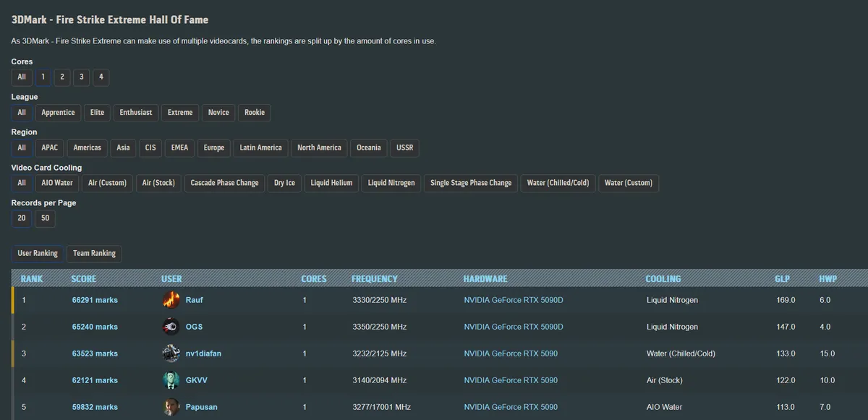
Task: Sort table by the SCORE column header
Action: 83,279
